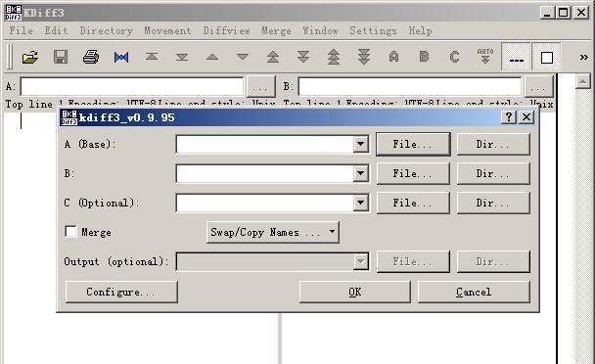Click Dir... button for row B
595x364 pixels.
tap(493, 173)
